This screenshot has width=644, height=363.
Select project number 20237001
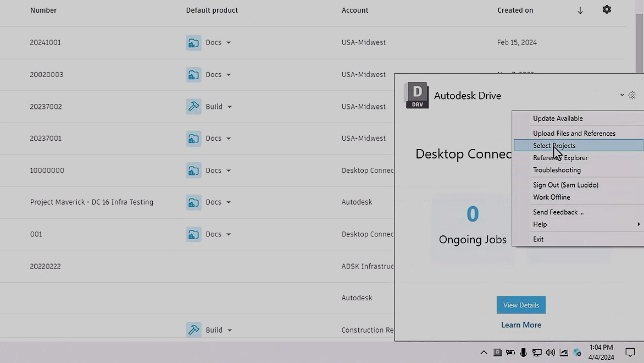point(46,138)
